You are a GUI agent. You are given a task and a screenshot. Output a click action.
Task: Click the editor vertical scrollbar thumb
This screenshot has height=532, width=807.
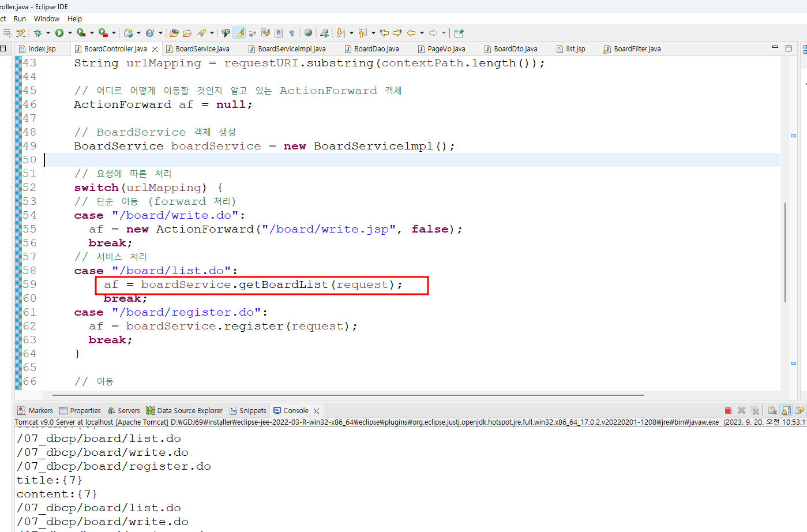[x=785, y=252]
